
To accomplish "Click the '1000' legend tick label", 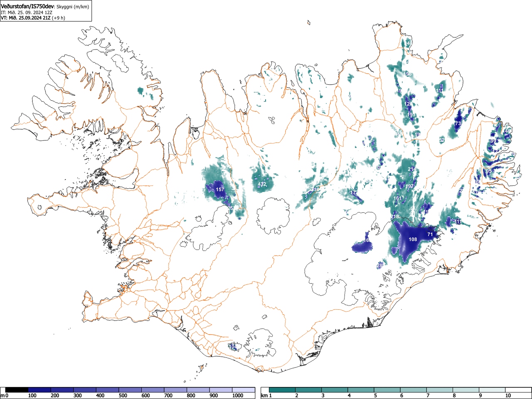I will click(238, 396).
